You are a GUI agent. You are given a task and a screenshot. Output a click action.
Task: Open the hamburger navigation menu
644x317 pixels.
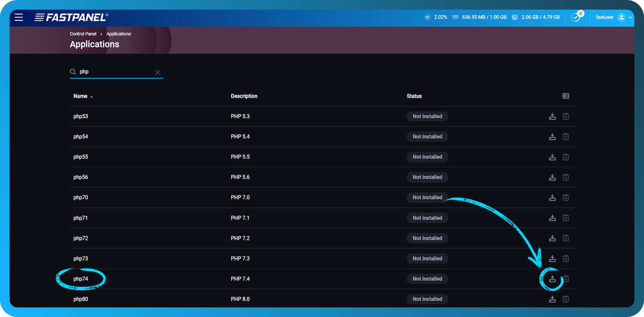19,17
